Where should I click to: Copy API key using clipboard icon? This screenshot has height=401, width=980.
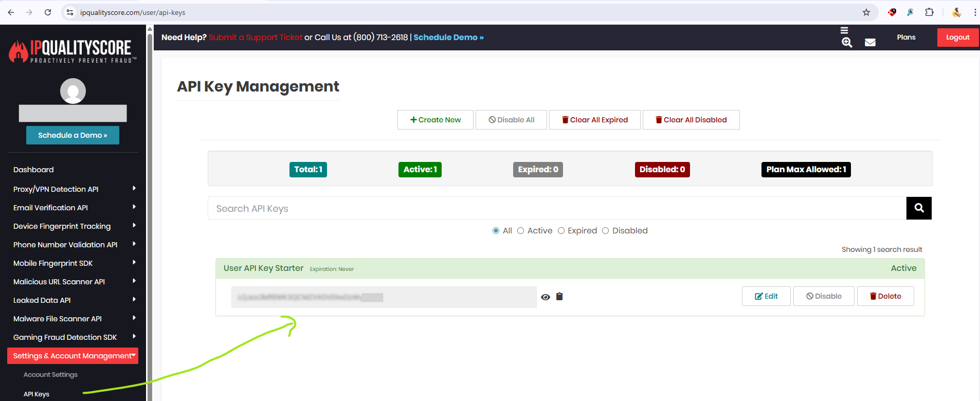click(559, 296)
